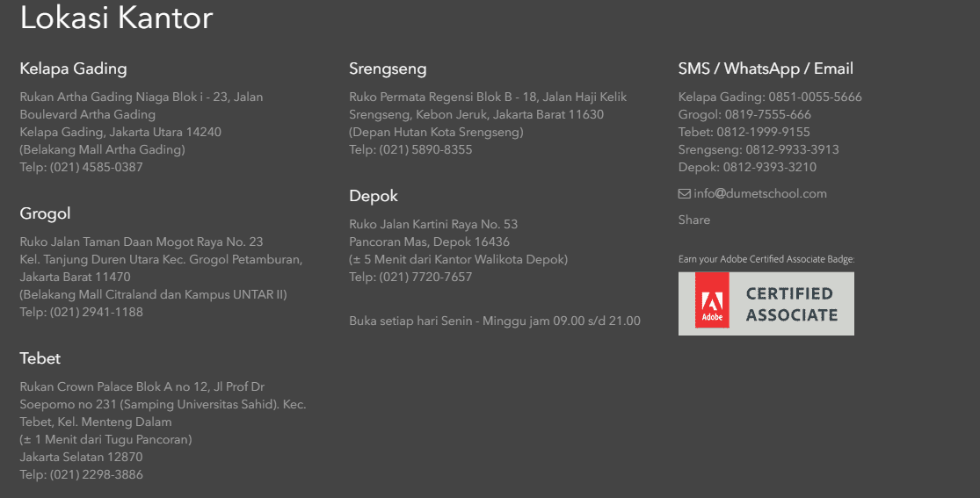Click the "Buka setiap hari" opening hours text
The image size is (980, 498).
pyautogui.click(x=495, y=321)
